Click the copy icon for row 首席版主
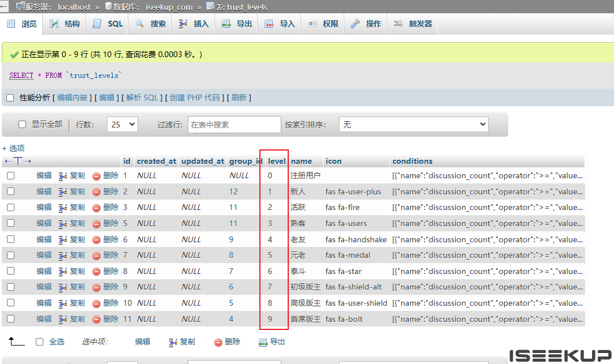 [62, 320]
